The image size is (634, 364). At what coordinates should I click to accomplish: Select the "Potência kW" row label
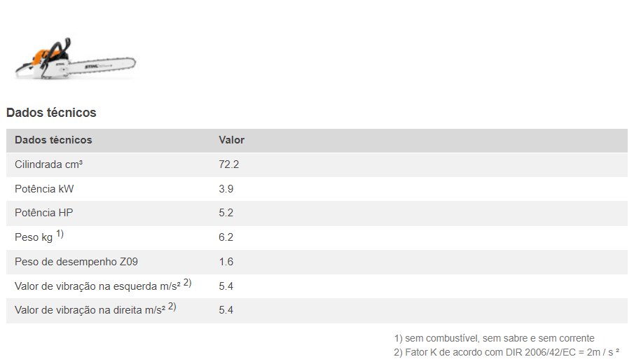click(44, 189)
